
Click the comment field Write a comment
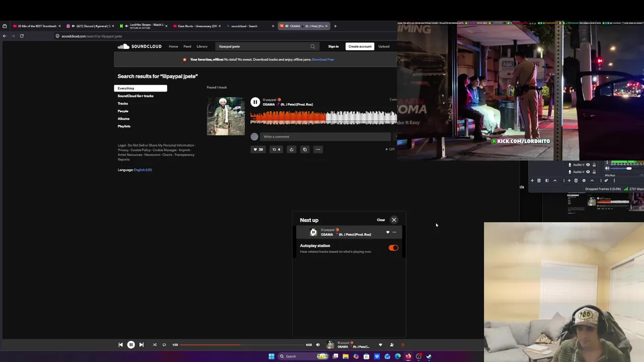tap(325, 137)
